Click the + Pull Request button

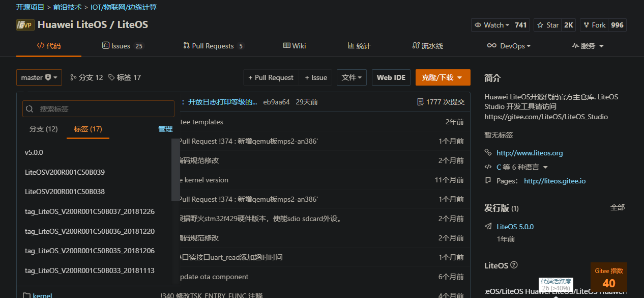click(x=270, y=77)
